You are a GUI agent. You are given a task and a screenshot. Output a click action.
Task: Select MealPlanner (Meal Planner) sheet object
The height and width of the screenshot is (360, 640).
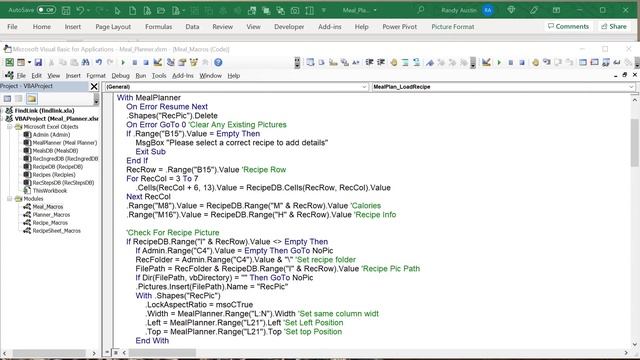click(x=64, y=143)
